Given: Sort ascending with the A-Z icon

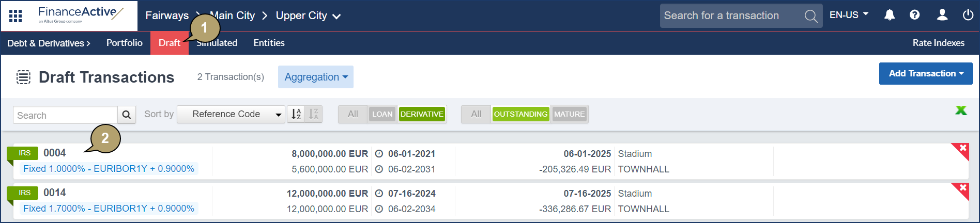Looking at the screenshot, I should click(296, 114).
